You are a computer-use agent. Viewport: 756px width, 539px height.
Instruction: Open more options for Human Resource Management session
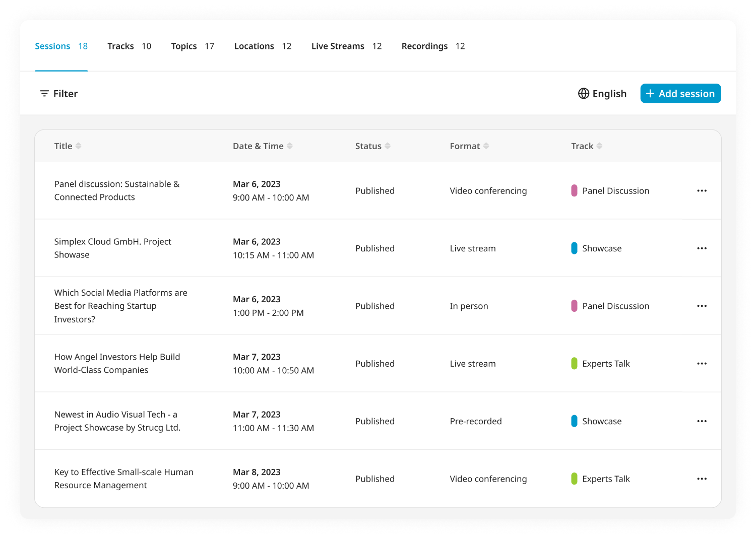click(x=702, y=479)
